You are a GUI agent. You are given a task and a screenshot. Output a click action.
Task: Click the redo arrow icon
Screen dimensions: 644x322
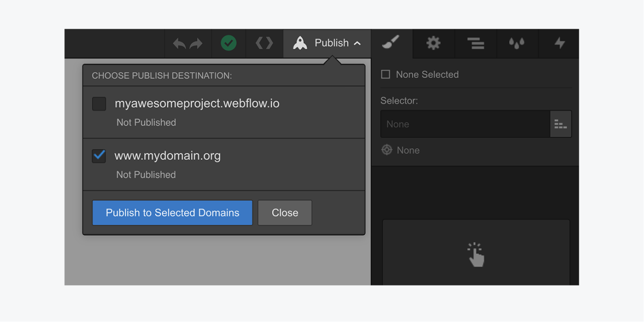pos(196,44)
